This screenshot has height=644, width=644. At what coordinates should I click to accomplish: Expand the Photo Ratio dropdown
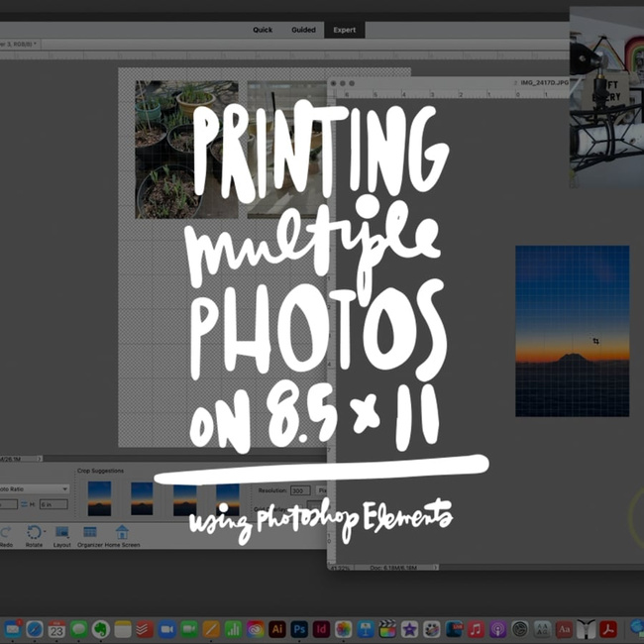[x=36, y=488]
